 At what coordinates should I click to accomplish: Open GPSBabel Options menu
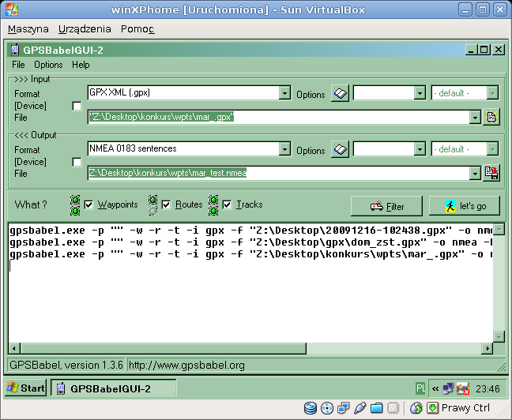pyautogui.click(x=48, y=65)
